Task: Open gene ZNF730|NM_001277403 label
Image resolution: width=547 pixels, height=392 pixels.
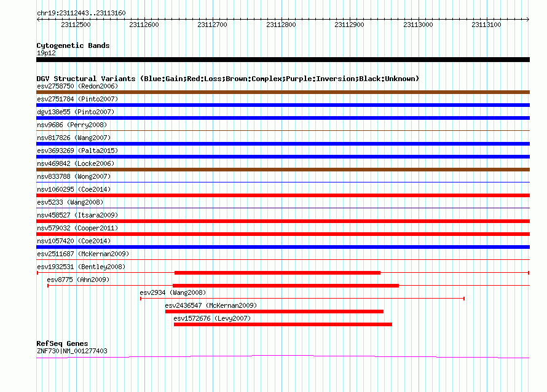Action: [72, 351]
